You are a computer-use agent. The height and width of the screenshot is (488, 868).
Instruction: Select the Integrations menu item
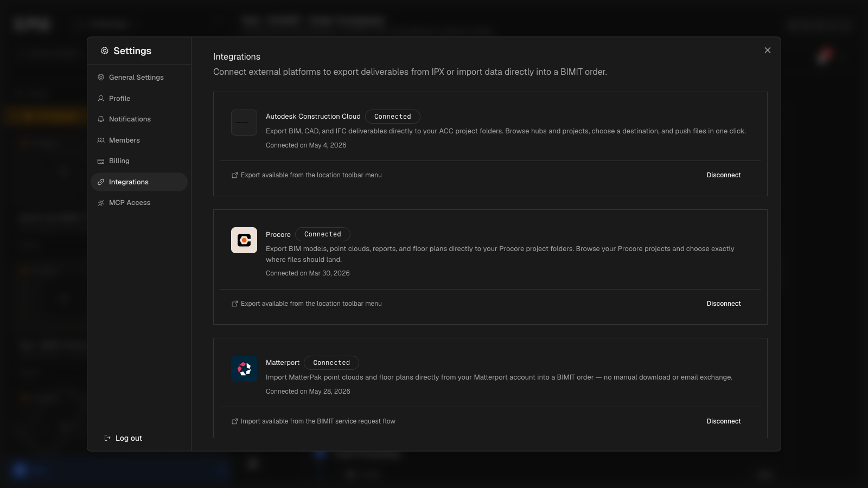[139, 182]
